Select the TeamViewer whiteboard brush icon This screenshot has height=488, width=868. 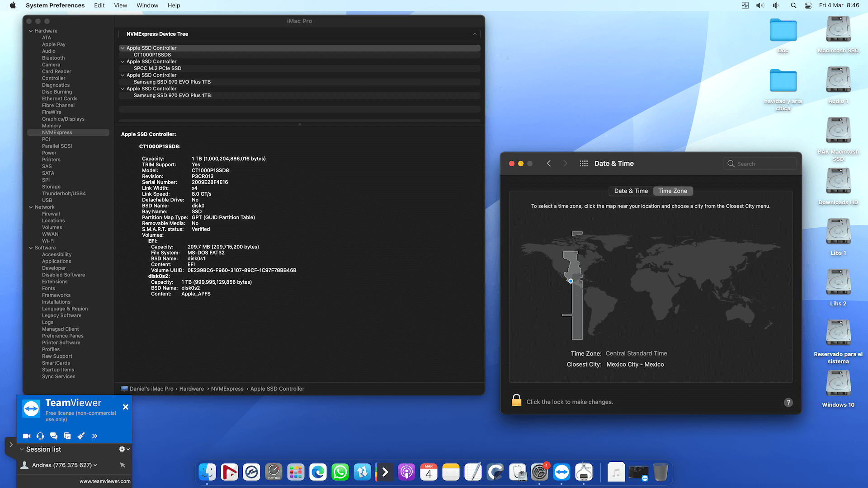click(81, 436)
